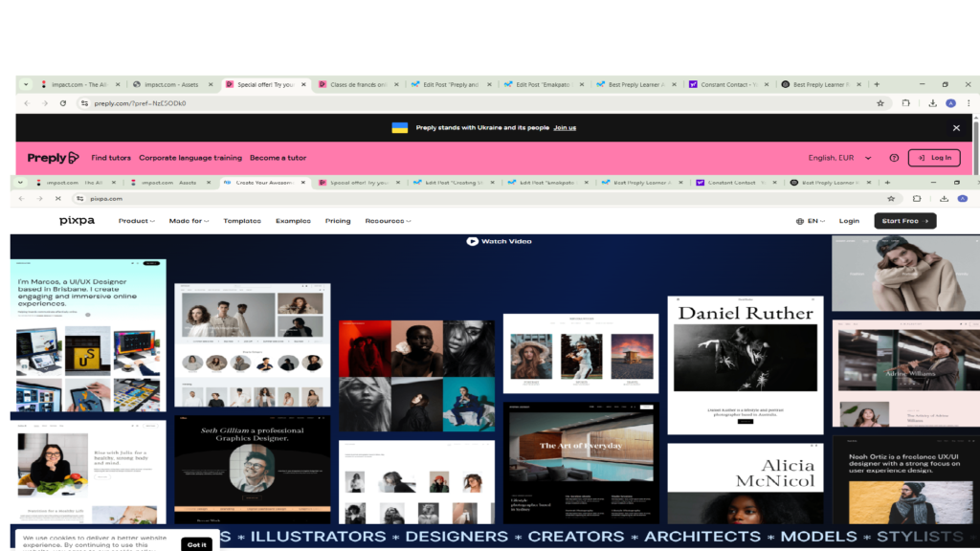This screenshot has height=551, width=980.
Task: Close the Ukraine support banner
Action: 955,127
